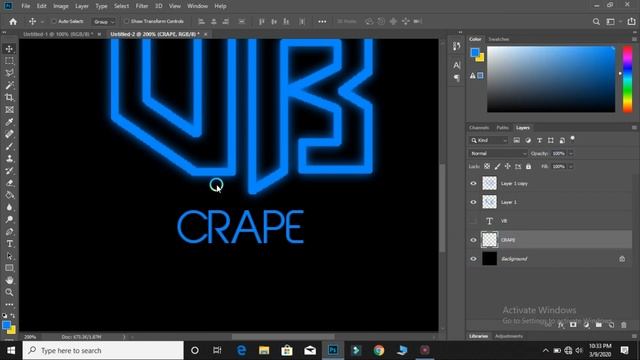
Task: Show more alignment options ellipsis
Action: point(322,22)
